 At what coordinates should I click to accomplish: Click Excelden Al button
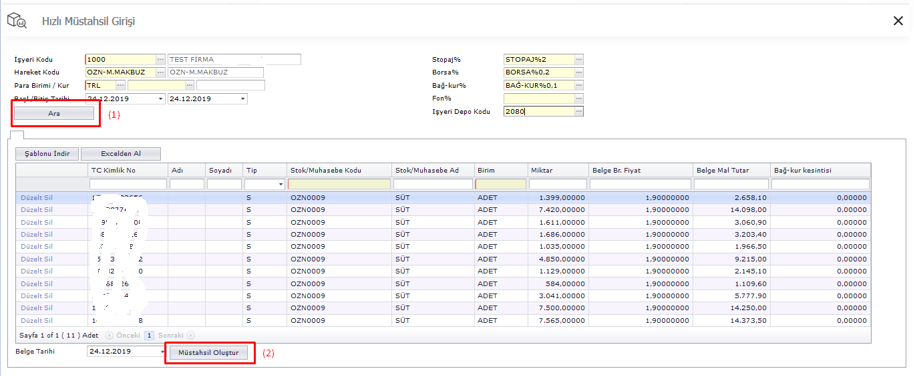[121, 154]
